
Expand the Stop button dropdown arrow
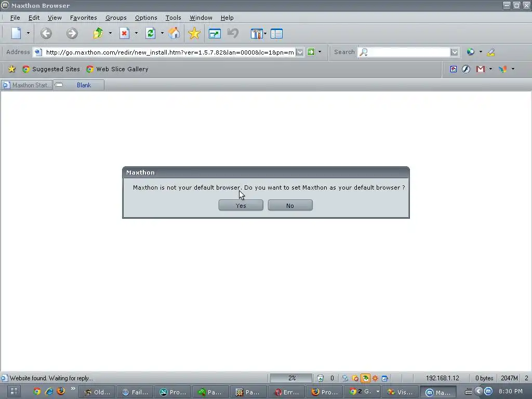pyautogui.click(x=136, y=33)
